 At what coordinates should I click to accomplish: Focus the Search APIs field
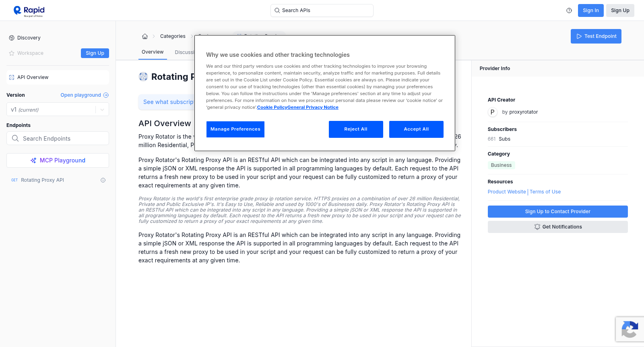pyautogui.click(x=322, y=10)
